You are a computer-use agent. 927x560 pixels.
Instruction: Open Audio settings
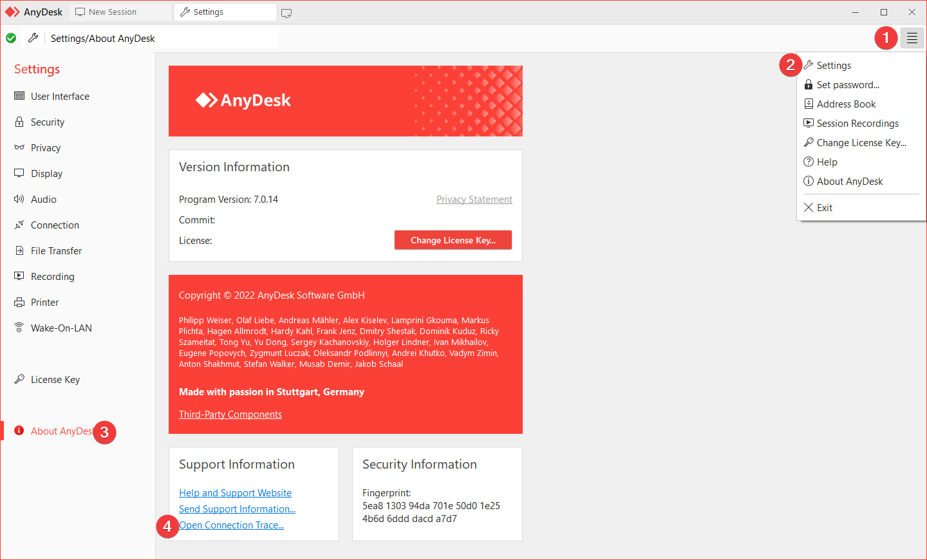pyautogui.click(x=44, y=199)
